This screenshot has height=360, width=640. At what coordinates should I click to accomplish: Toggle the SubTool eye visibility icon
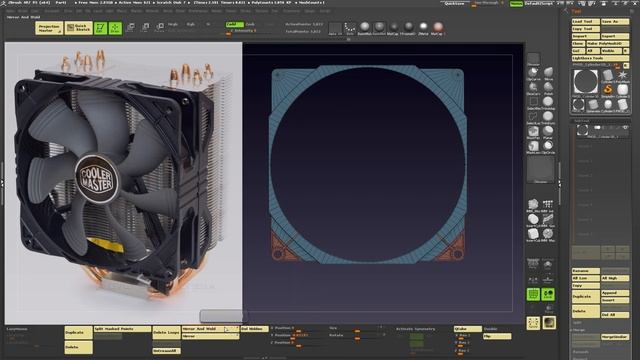[625, 128]
